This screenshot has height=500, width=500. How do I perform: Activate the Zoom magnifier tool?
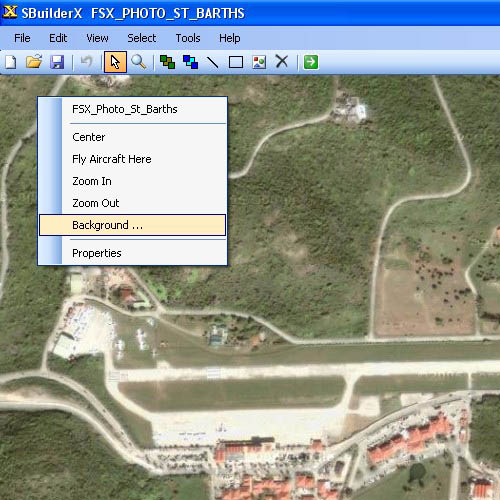tap(138, 62)
